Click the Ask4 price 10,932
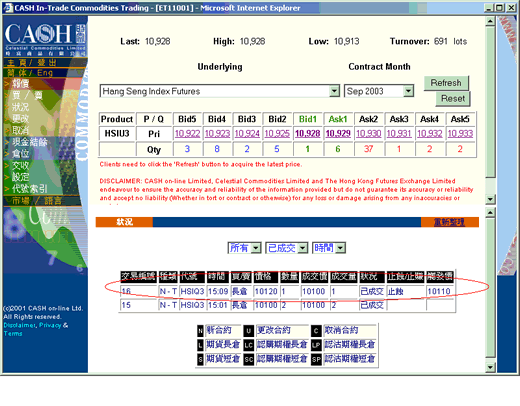 pyautogui.click(x=430, y=134)
